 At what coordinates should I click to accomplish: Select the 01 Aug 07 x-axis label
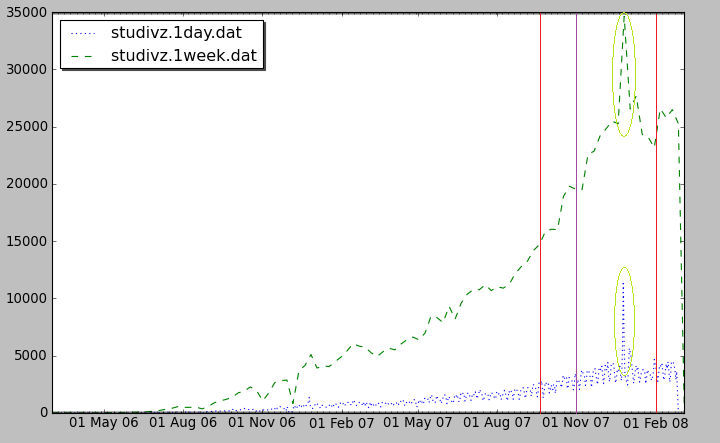[x=500, y=423]
